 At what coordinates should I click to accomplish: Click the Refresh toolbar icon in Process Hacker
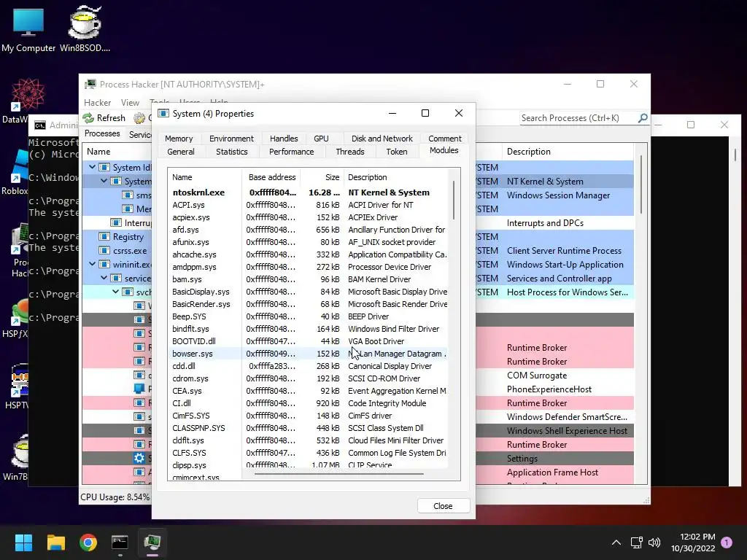tap(88, 117)
